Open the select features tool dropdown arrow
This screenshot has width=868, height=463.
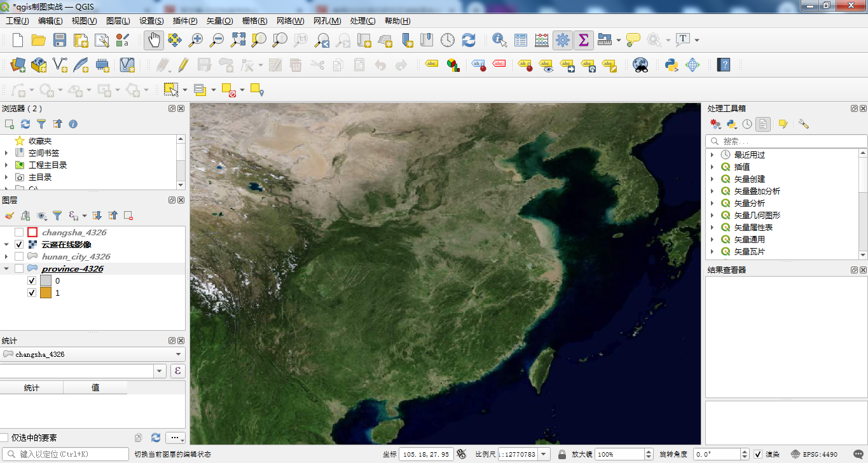[185, 90]
